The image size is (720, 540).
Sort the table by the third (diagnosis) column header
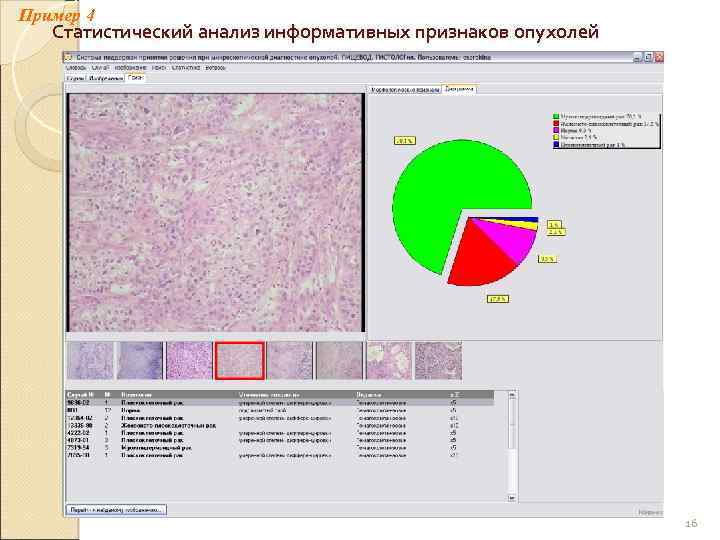(137, 394)
